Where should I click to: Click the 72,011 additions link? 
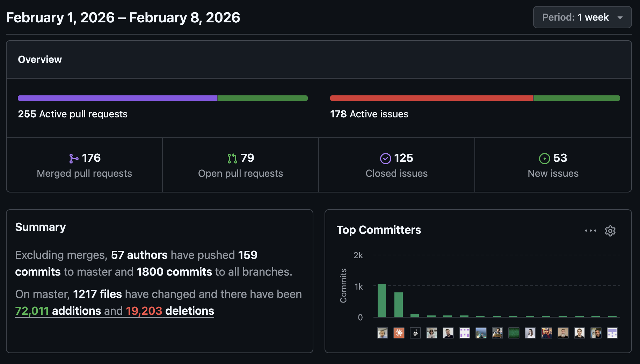coord(32,311)
